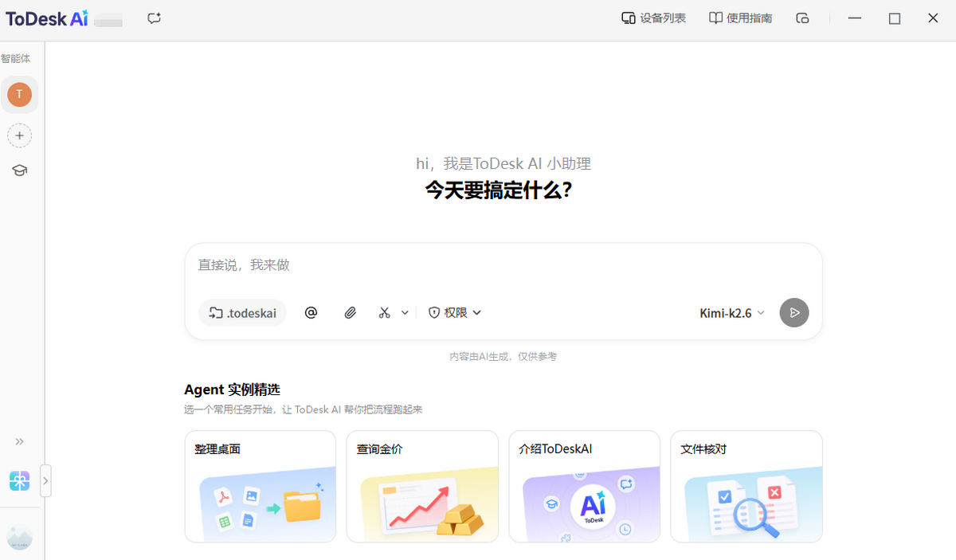The image size is (956, 560).
Task: Click the Agent 实例精选 heading
Action: coord(232,390)
